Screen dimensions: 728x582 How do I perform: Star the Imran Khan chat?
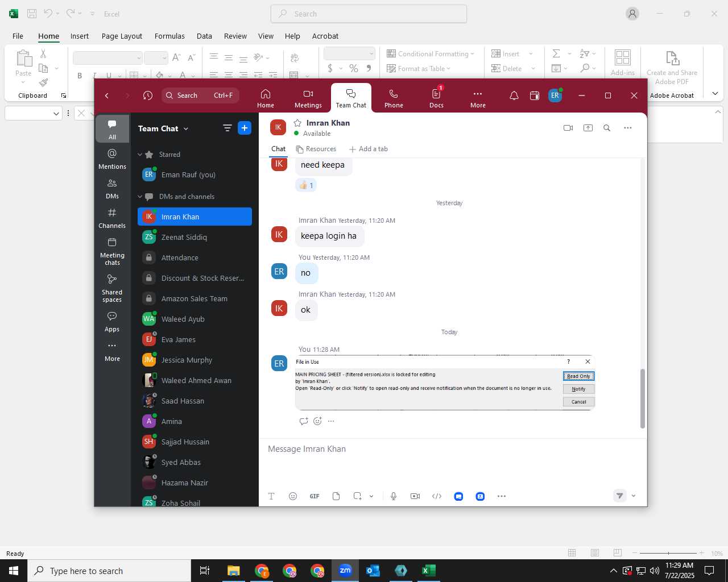(x=297, y=123)
